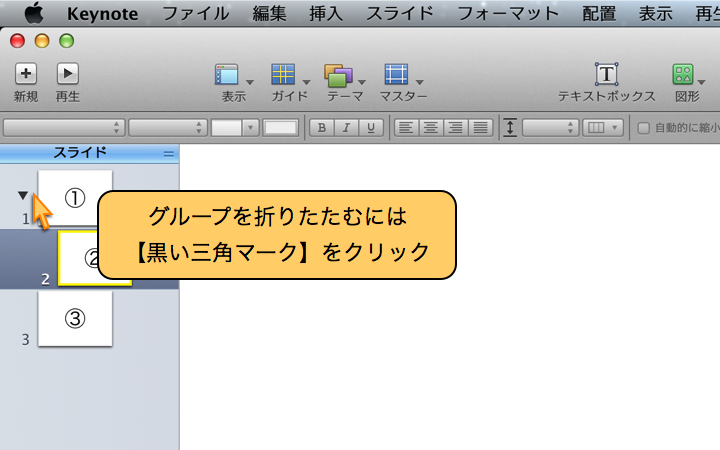The height and width of the screenshot is (450, 720).
Task: Close the Keynote window
Action: 17,41
